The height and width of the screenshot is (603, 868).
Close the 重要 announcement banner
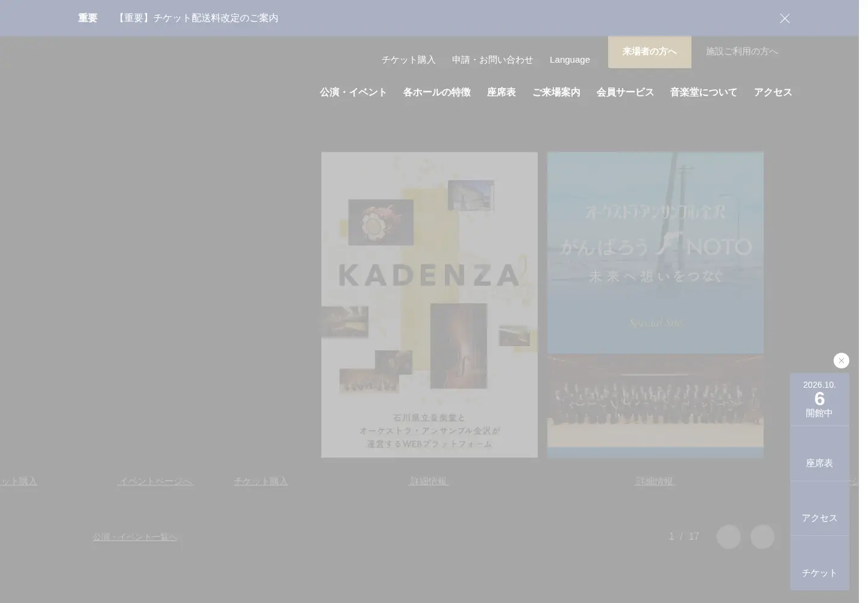784,18
